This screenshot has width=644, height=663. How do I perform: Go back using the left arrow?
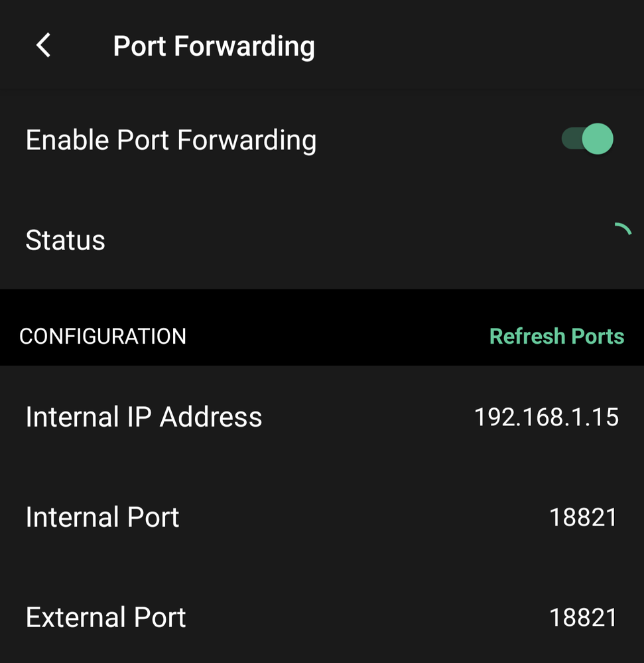44,46
